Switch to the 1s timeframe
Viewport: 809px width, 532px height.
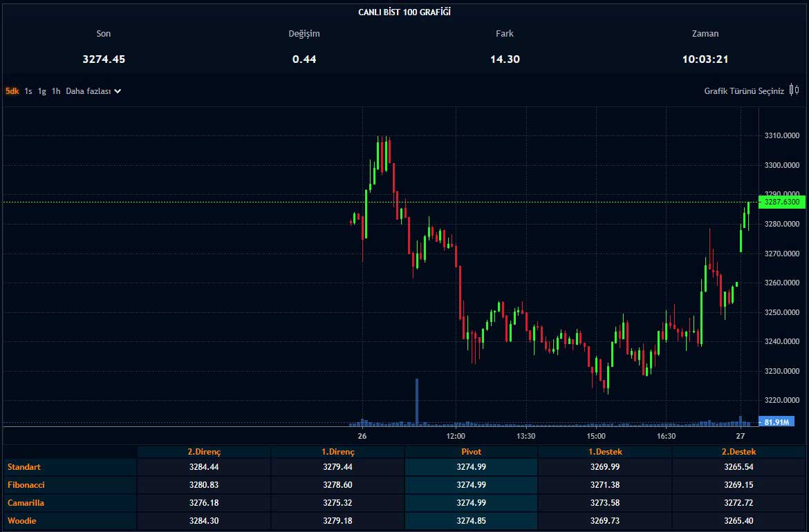point(28,91)
